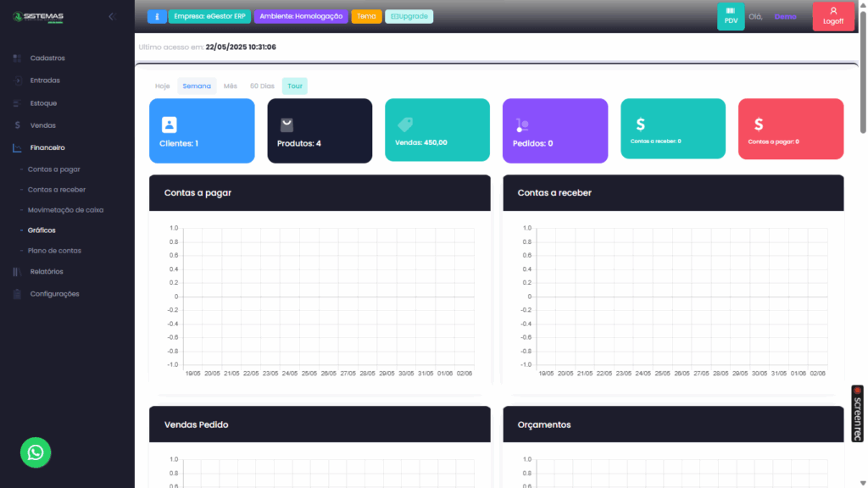
Task: Click Ambiente: Homologação badge
Action: 301,17
